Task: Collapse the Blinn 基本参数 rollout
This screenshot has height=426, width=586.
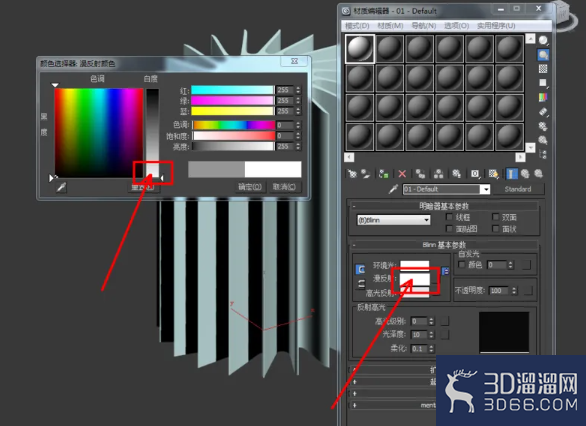Action: 444,245
